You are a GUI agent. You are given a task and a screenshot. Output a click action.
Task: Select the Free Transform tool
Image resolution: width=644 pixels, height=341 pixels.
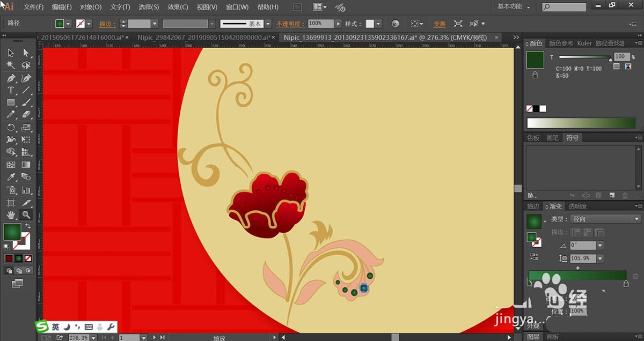[x=26, y=140]
